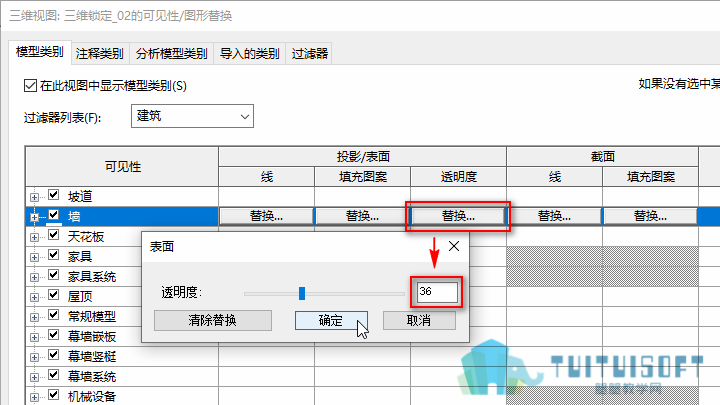The width and height of the screenshot is (720, 405).
Task: Expand the 墙 category row
Action: (34, 217)
